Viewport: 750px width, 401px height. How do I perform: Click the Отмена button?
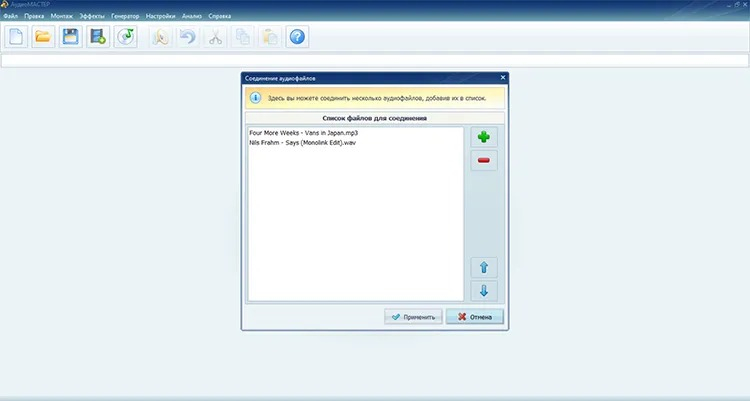point(474,317)
